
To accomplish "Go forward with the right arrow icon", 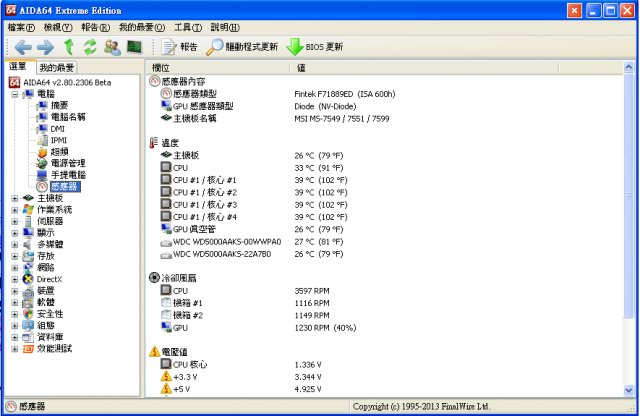I will click(45, 47).
